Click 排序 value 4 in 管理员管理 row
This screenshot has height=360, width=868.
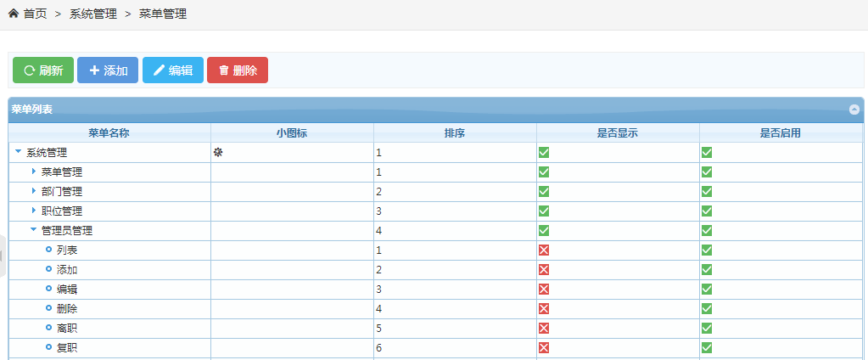coord(379,230)
